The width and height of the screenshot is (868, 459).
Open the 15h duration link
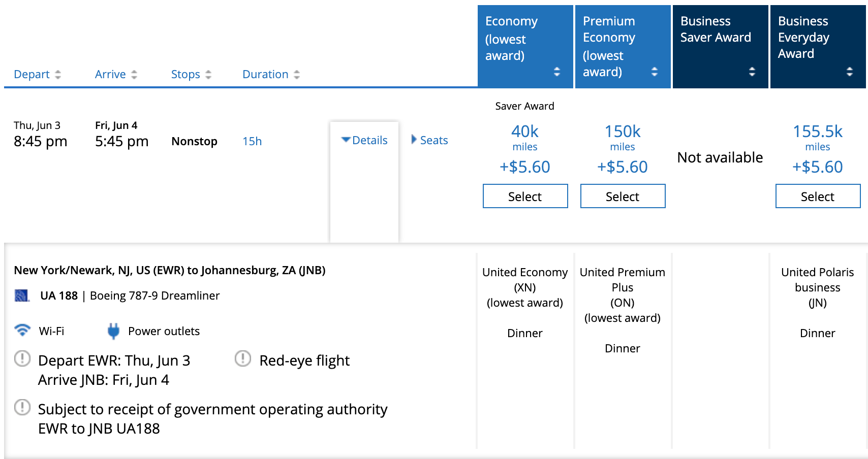(x=252, y=141)
